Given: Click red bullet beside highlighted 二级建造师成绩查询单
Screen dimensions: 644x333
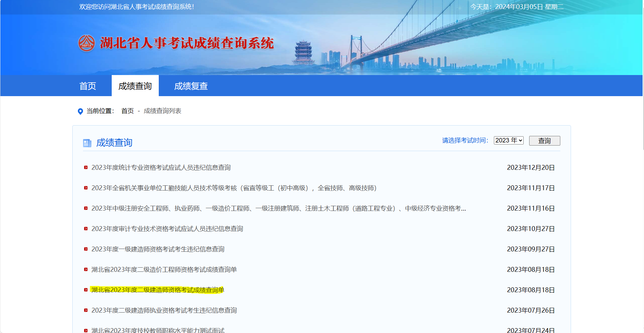Looking at the screenshot, I should pos(86,290).
